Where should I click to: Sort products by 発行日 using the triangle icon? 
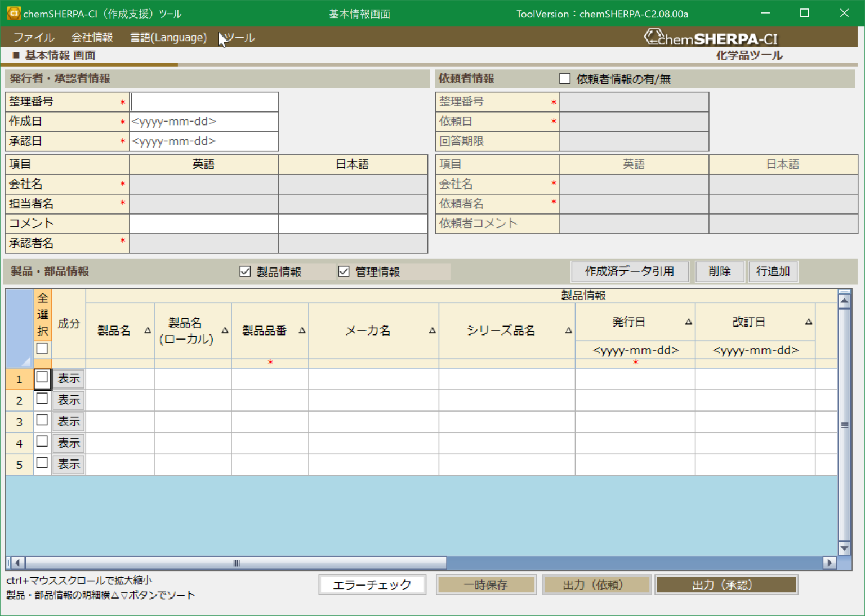pos(688,321)
